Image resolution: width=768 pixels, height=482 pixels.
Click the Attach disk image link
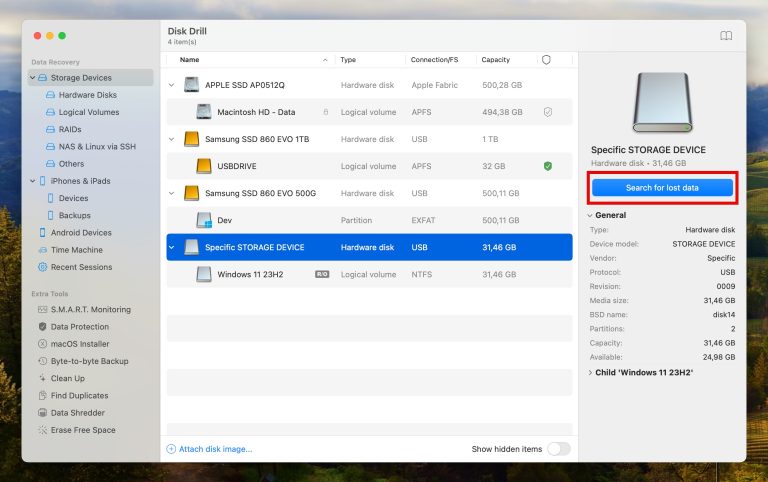[x=215, y=449]
